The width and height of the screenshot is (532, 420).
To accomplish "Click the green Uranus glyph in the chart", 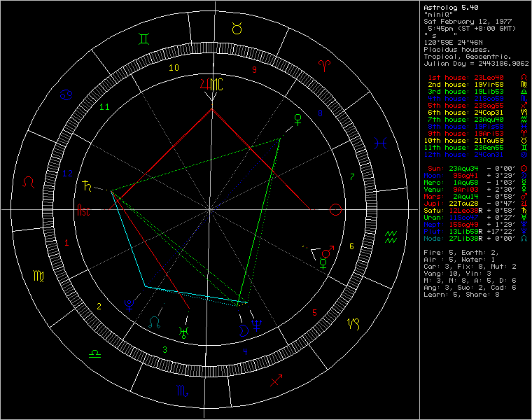I will pos(184,332).
